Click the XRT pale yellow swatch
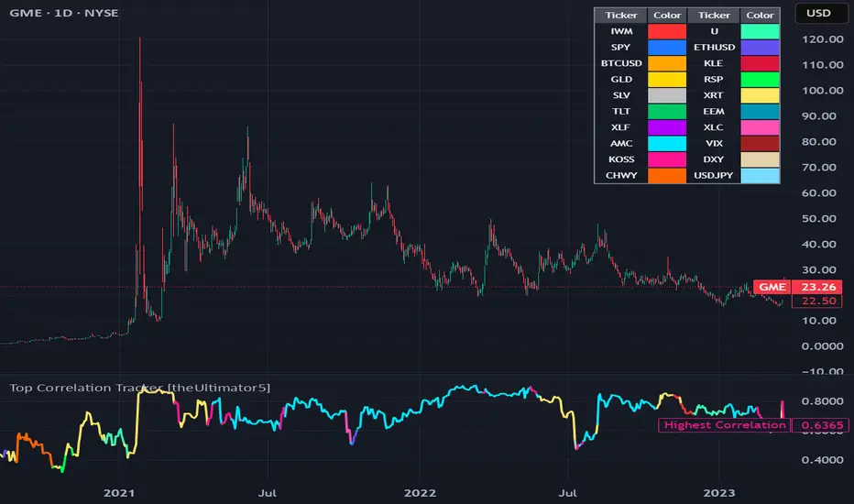Viewport: 854px width, 504px height. click(x=760, y=95)
